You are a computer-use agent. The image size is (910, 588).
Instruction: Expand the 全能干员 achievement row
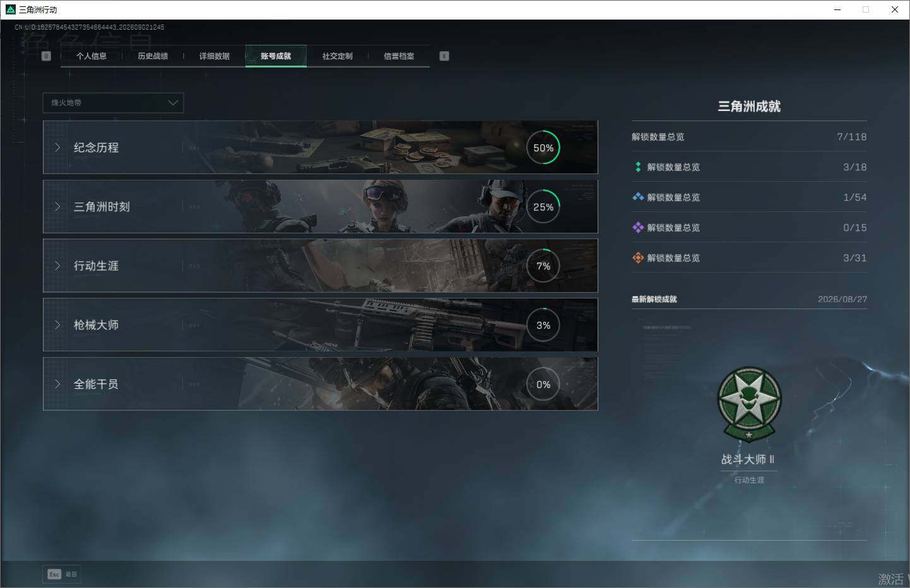(x=320, y=384)
